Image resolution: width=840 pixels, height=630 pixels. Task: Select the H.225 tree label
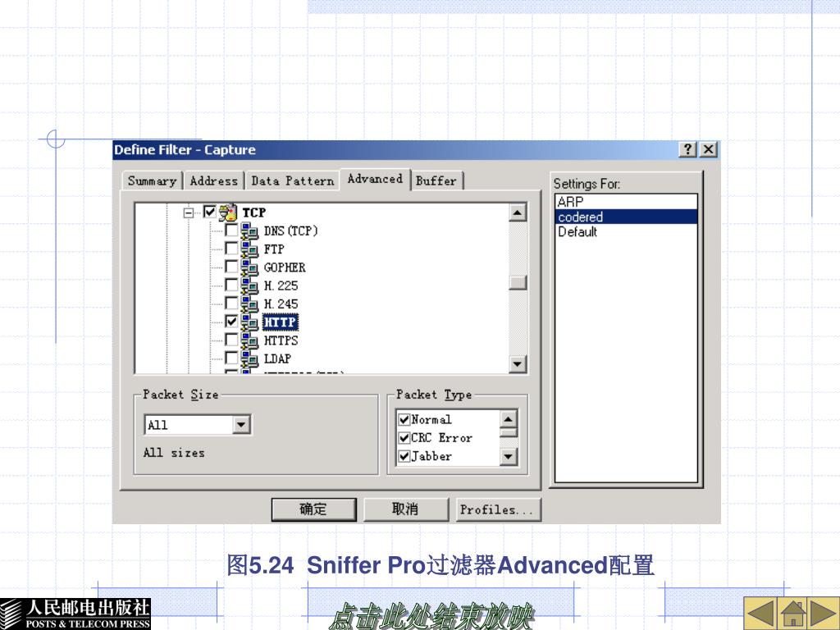click(x=281, y=285)
